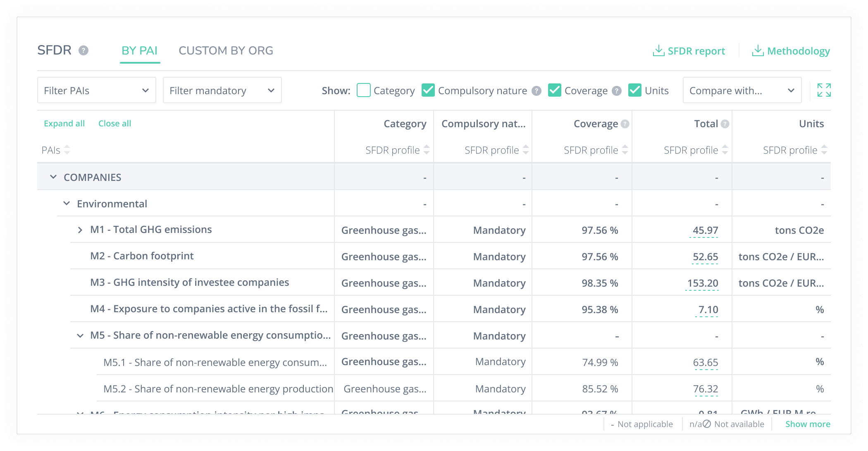The image size is (868, 451).
Task: Open the Filter PAIs dropdown
Action: (96, 90)
